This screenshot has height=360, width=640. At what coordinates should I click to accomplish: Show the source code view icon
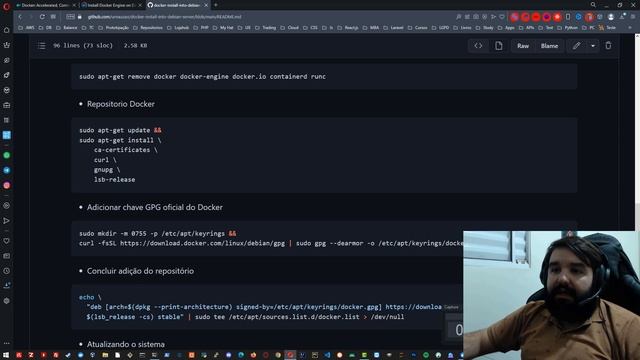[x=478, y=46]
